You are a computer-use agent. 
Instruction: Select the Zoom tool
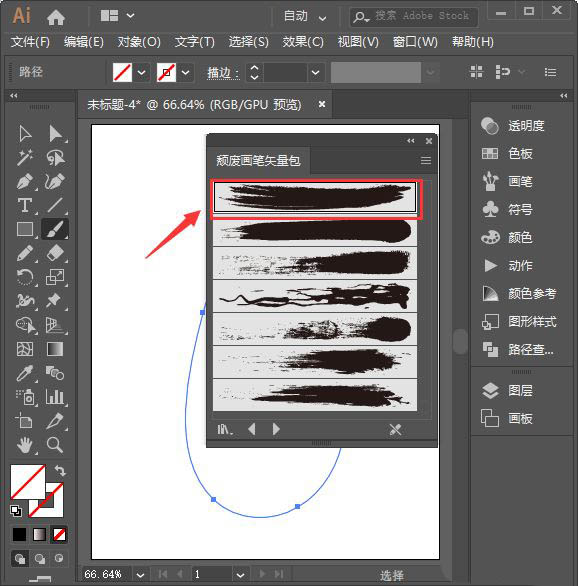point(55,445)
